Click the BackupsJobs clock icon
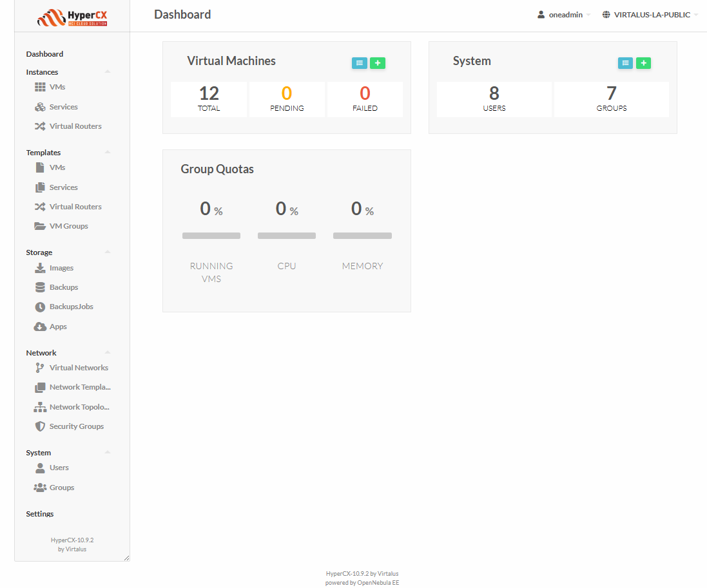 coord(40,307)
